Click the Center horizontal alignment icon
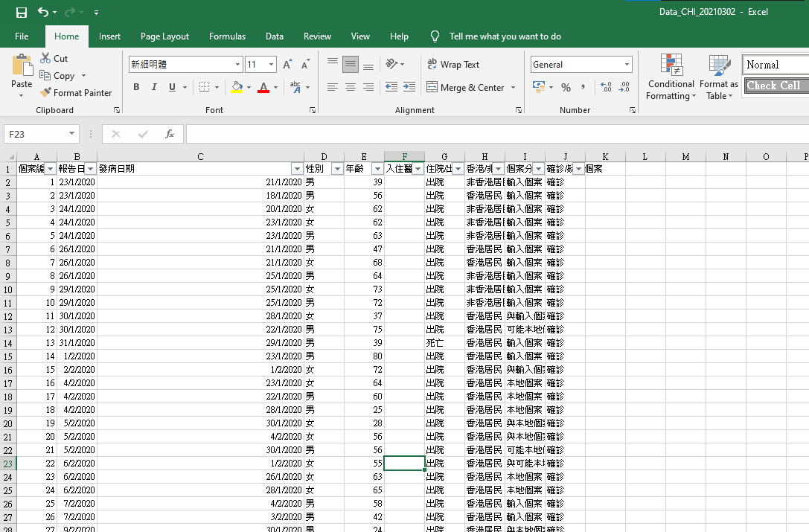This screenshot has height=532, width=809. point(351,87)
